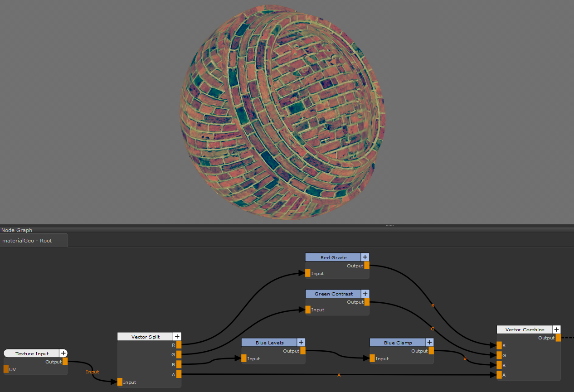This screenshot has width=574, height=392.
Task: Click the Texture Input node plus icon
Action: [63, 353]
